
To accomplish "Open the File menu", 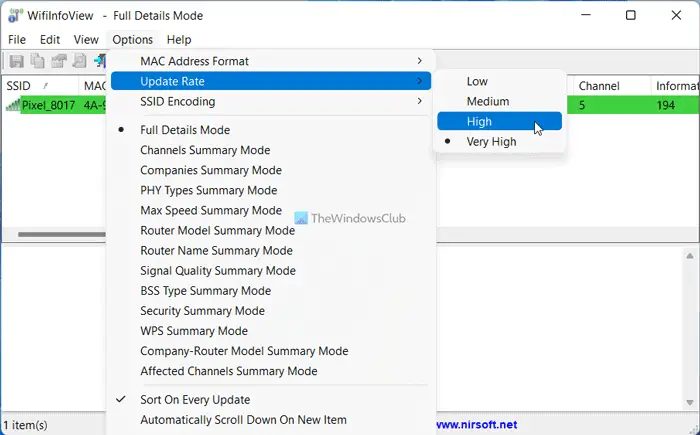I will (17, 40).
